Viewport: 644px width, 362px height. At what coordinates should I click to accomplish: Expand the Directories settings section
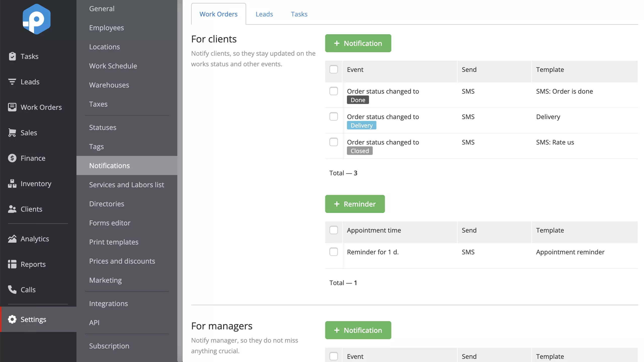click(x=106, y=203)
